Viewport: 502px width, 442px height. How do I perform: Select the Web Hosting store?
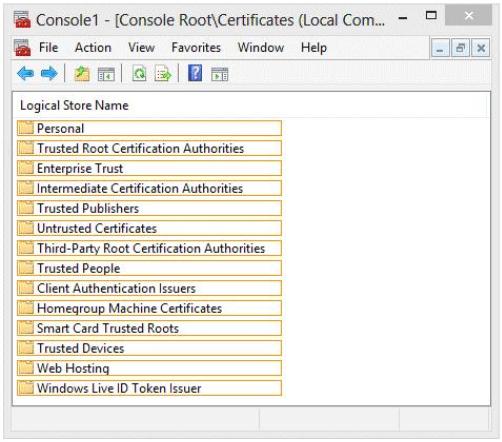(149, 368)
